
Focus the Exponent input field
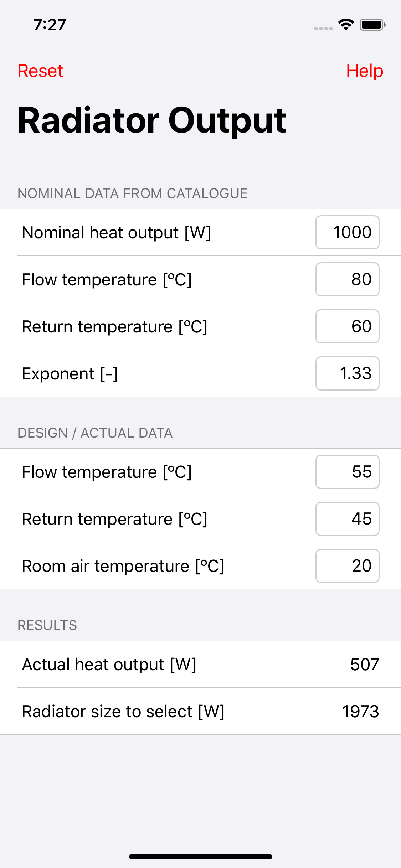[x=347, y=373]
